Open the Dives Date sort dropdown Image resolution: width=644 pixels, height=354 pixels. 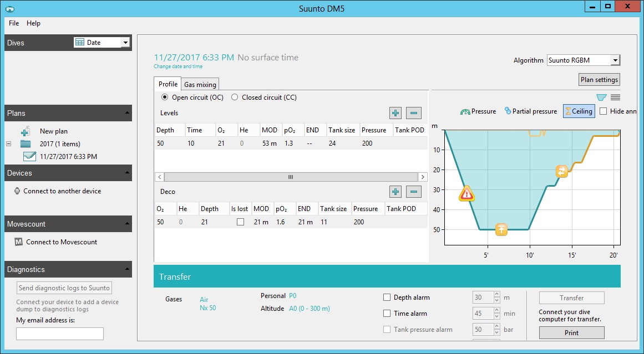126,43
